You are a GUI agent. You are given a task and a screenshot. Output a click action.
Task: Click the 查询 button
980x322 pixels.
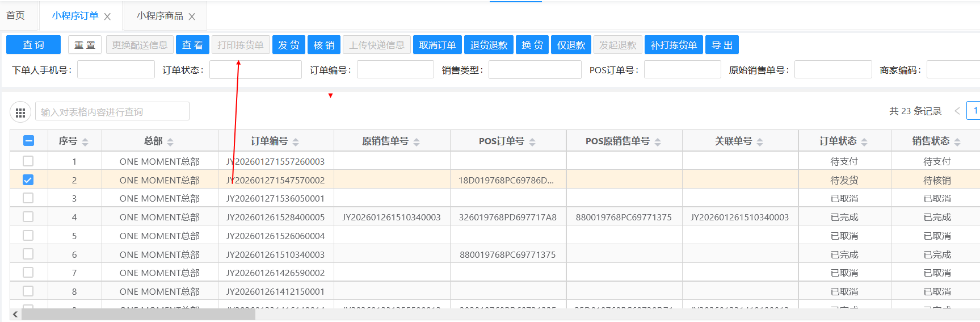tap(33, 45)
